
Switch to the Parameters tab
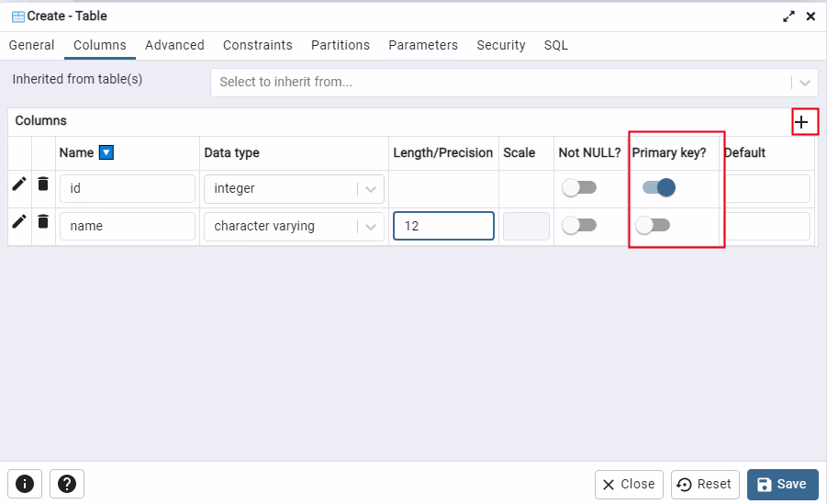coord(423,45)
